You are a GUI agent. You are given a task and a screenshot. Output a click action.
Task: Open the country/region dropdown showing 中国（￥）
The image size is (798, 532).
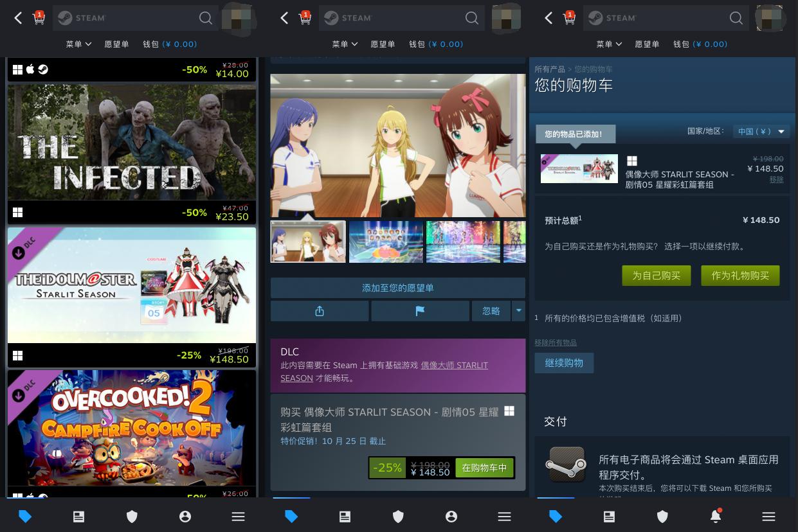coord(761,131)
